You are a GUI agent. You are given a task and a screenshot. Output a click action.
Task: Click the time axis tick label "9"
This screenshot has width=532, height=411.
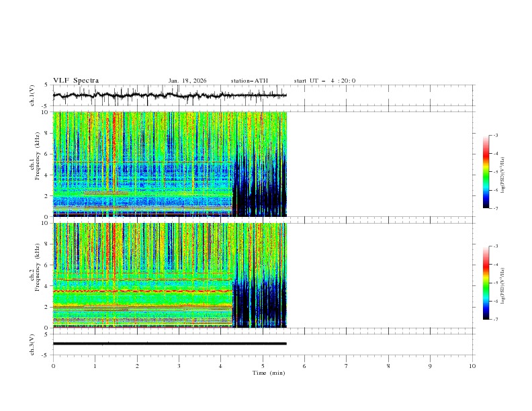click(430, 366)
